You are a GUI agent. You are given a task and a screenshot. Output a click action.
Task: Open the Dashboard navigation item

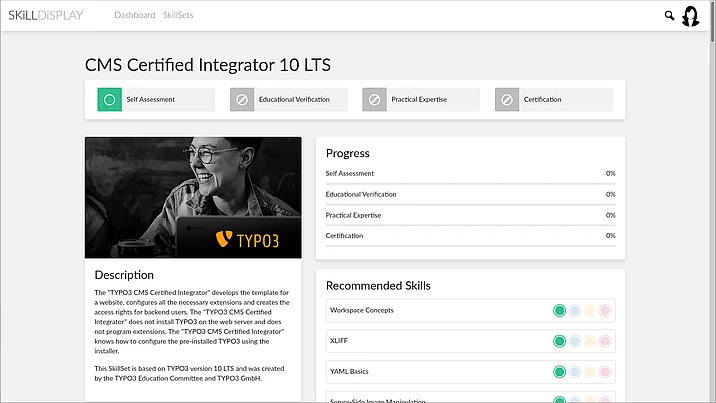(x=134, y=16)
